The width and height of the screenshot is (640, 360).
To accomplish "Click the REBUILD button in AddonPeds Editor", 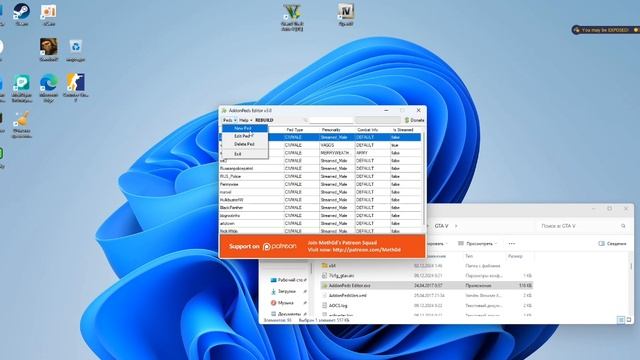I will tap(264, 120).
